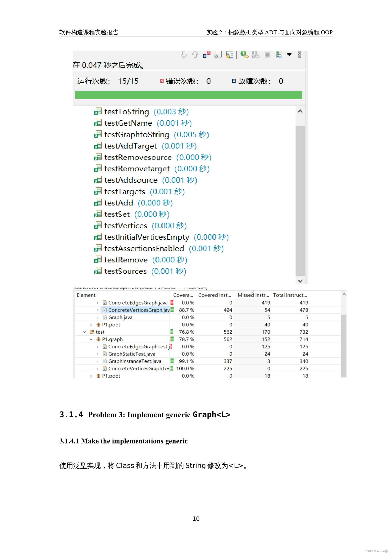Open the JUnit view menu three dots
Viewport: 392px width, 555px height.
[x=300, y=55]
